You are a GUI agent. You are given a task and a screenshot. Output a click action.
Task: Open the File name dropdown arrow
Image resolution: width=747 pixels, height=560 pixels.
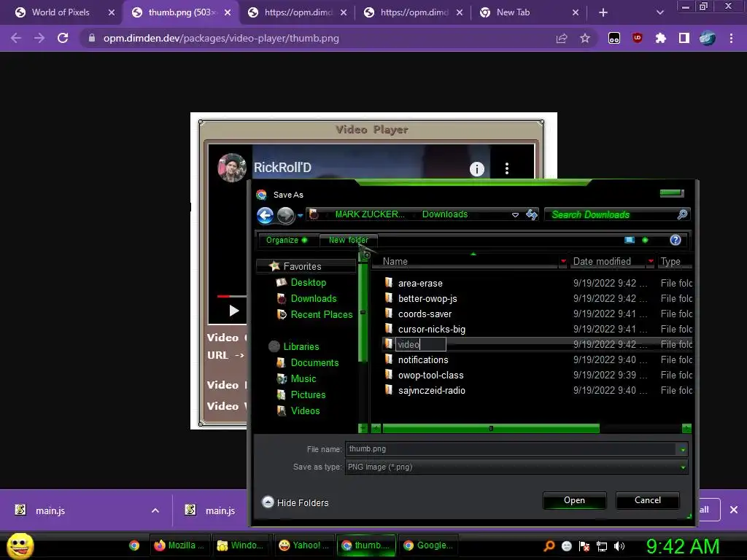pos(683,449)
